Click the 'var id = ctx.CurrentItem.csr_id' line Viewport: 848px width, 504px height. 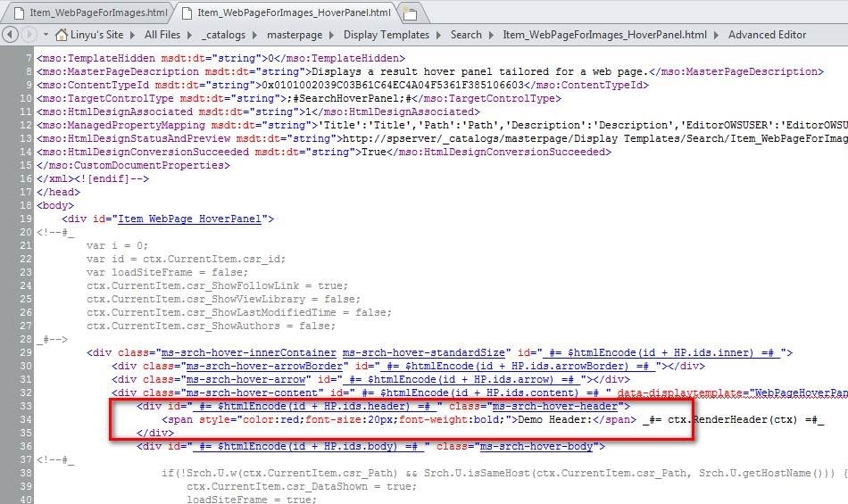186,260
